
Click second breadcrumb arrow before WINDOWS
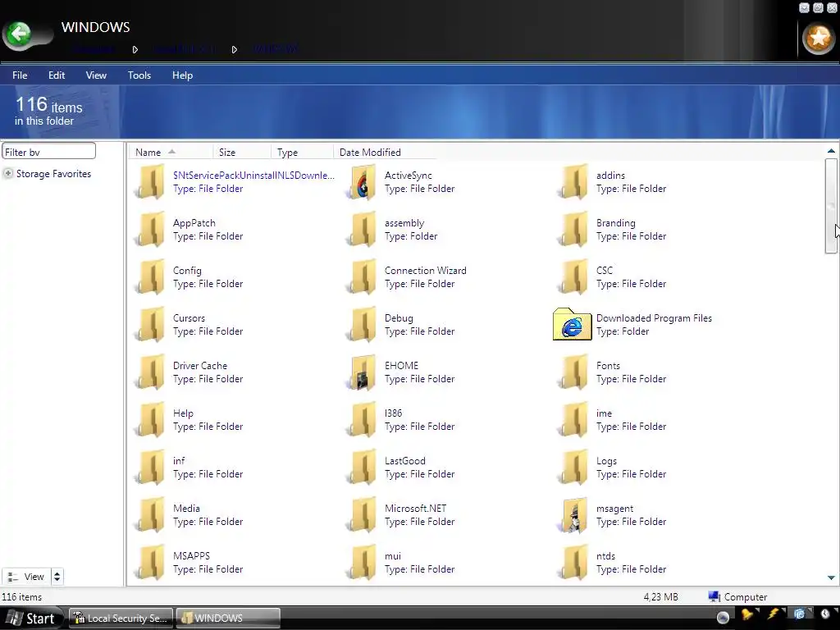click(x=234, y=49)
